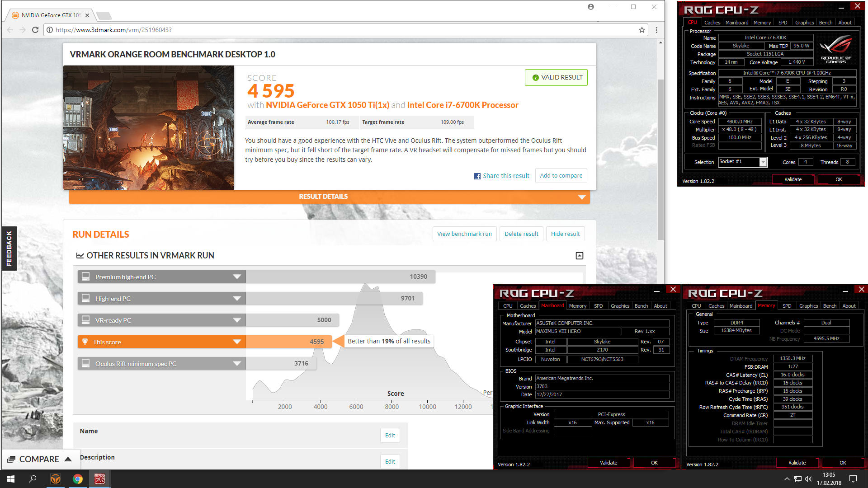Bookmark this page with the star icon
Screen dimensions: 868x488
[642, 30]
